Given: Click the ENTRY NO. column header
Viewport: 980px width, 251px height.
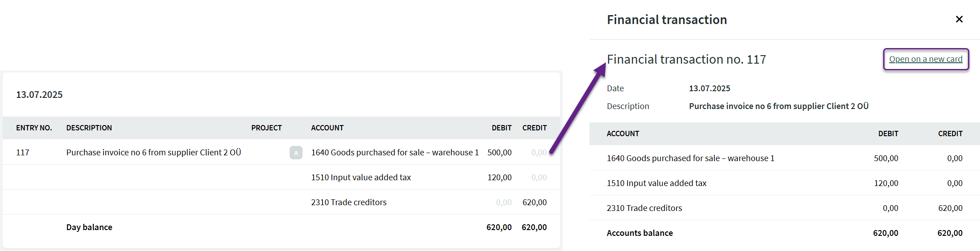Looking at the screenshot, I should click(34, 128).
